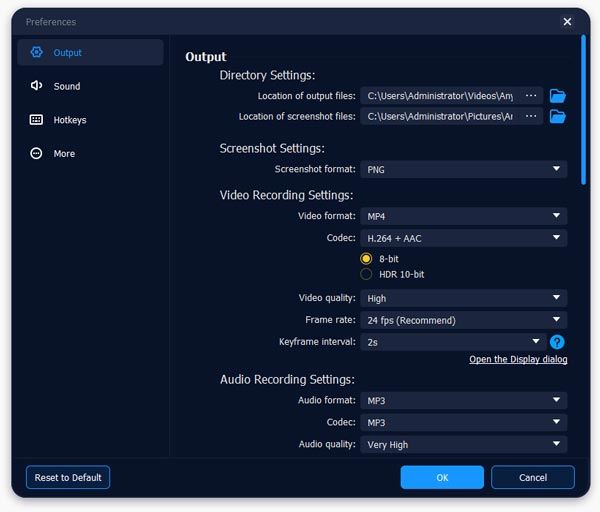The width and height of the screenshot is (600, 512).
Task: Click the Hotkeys keyboard icon
Action: coord(37,120)
